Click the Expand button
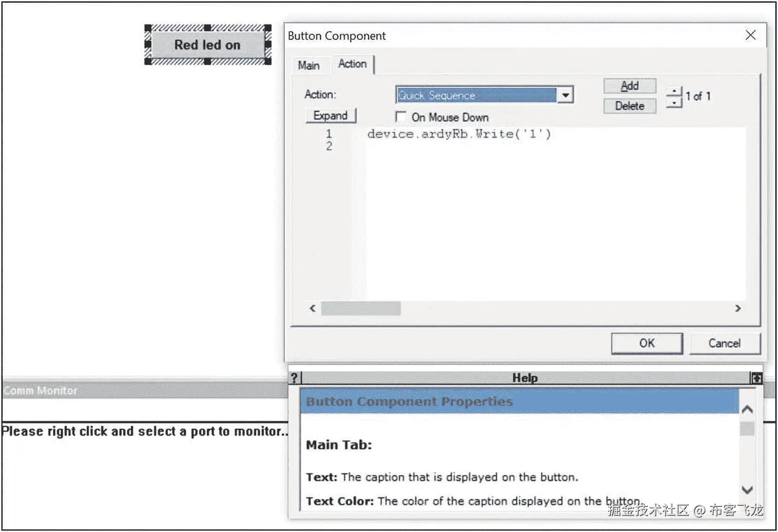The height and width of the screenshot is (532, 778). coord(330,116)
